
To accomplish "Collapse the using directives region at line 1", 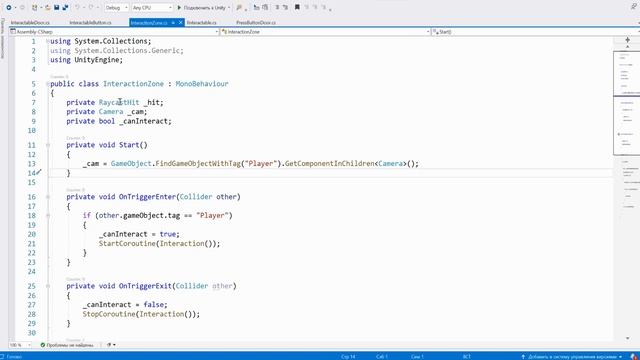I will pos(48,41).
